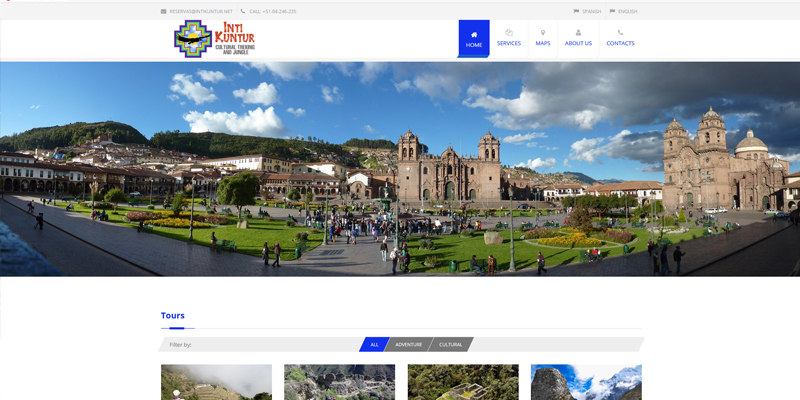The image size is (800, 400).
Task: Click the reservas@intikuntur.net email link
Action: 201,11
